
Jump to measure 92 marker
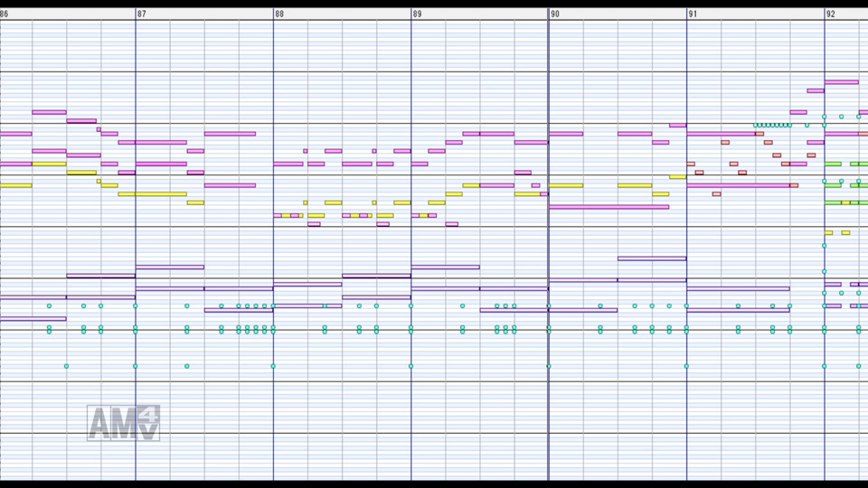(x=831, y=14)
